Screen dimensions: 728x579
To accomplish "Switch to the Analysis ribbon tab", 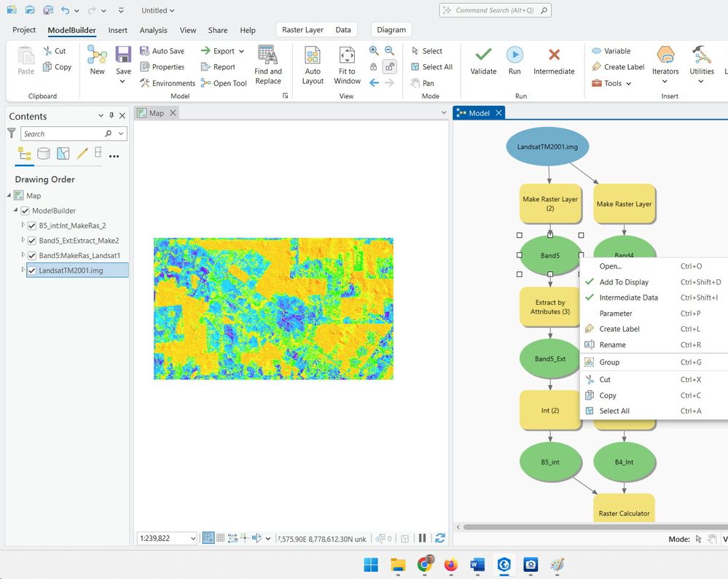I will point(153,30).
